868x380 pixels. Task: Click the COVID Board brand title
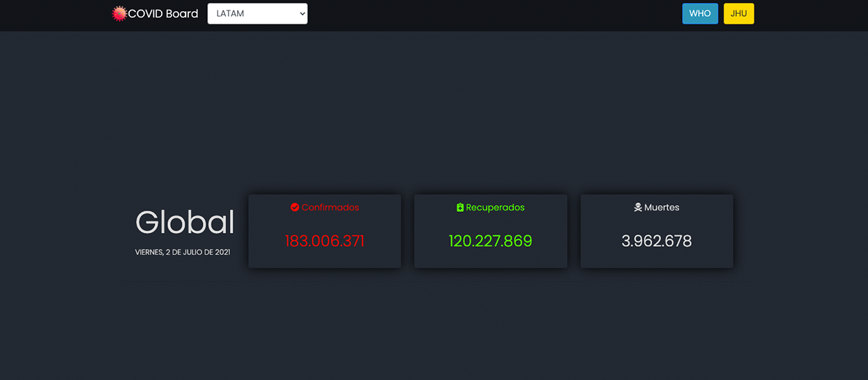coord(163,14)
